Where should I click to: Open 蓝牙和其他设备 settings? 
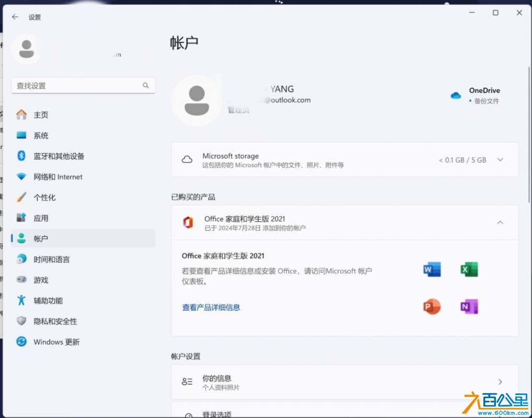[x=83, y=156]
